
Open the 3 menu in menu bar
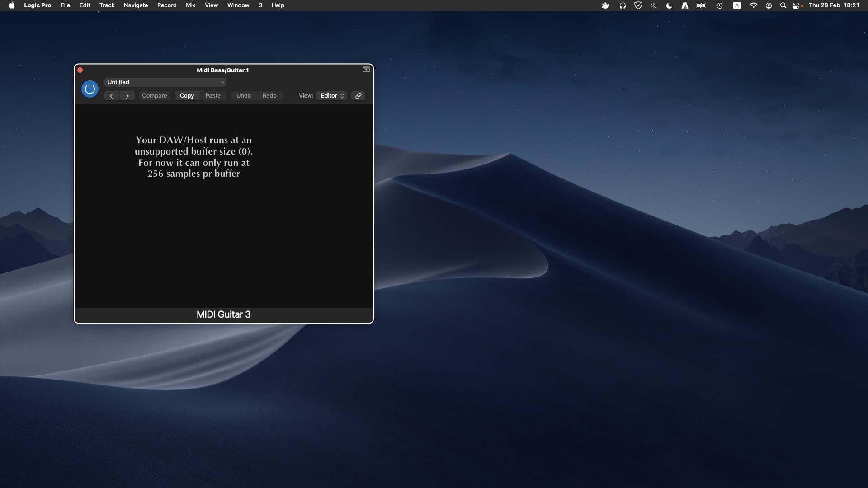[x=260, y=5]
